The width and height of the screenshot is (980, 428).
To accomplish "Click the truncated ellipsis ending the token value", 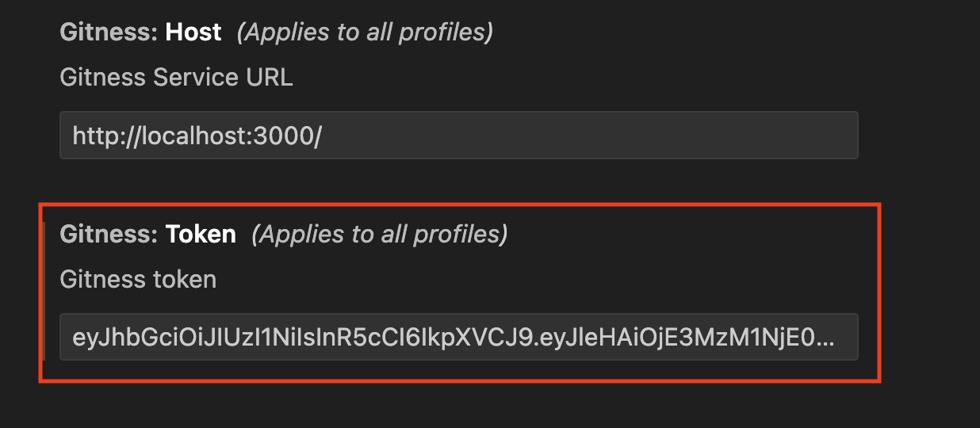I will point(825,338).
